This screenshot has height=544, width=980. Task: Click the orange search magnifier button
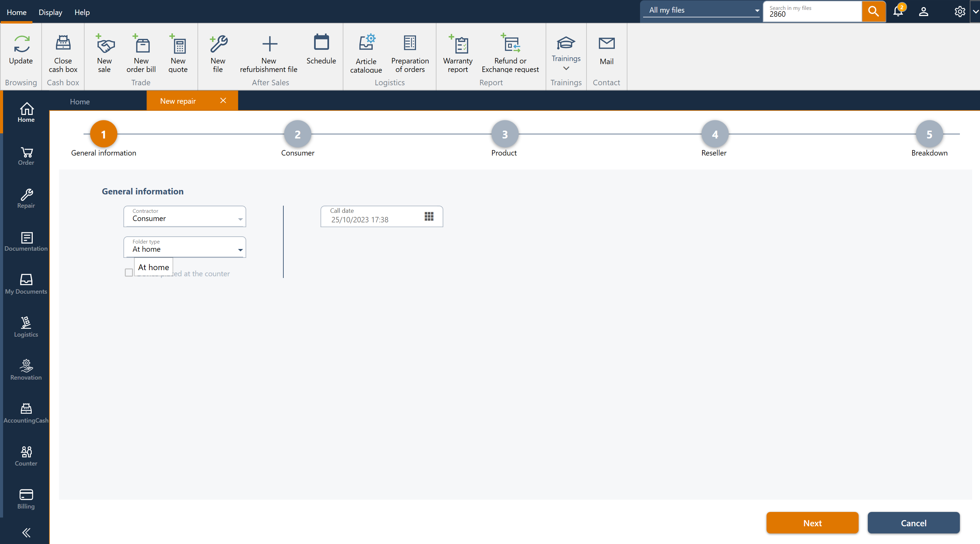click(x=874, y=11)
